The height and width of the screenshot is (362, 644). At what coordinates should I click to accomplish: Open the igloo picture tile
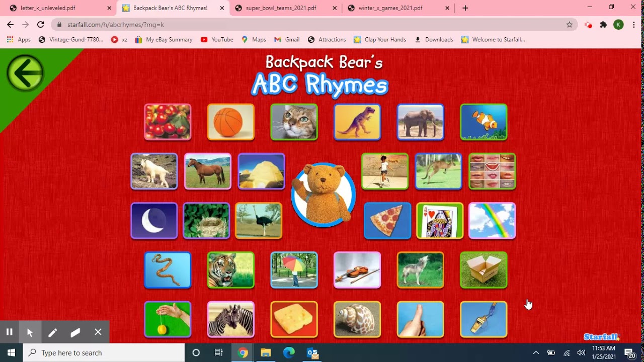click(x=261, y=171)
